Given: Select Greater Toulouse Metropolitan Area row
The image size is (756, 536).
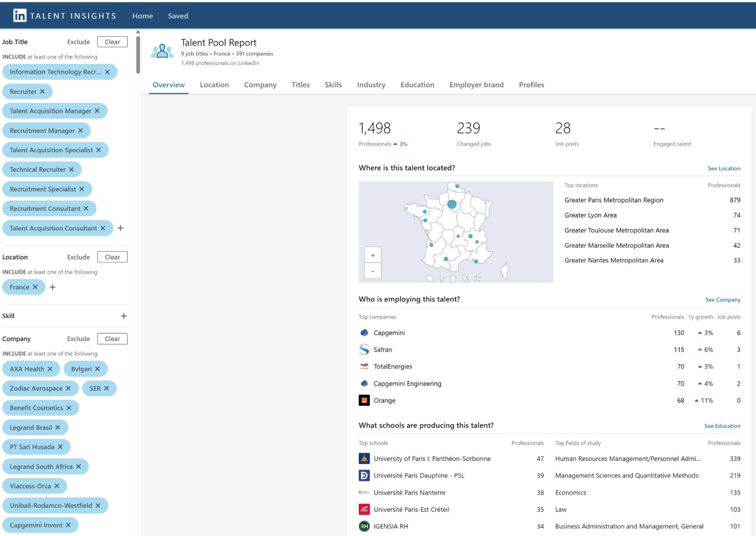Looking at the screenshot, I should pos(652,230).
